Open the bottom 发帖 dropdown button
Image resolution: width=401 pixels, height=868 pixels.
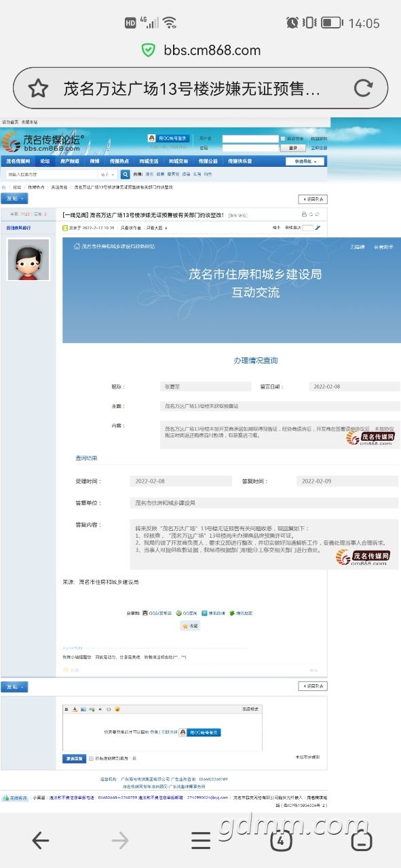pos(14,687)
